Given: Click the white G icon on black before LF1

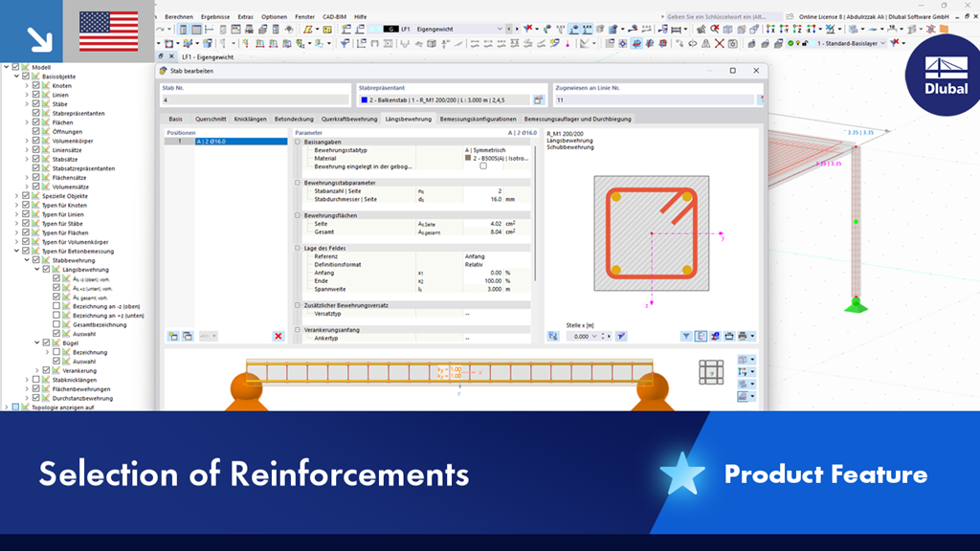Looking at the screenshot, I should [x=390, y=29].
